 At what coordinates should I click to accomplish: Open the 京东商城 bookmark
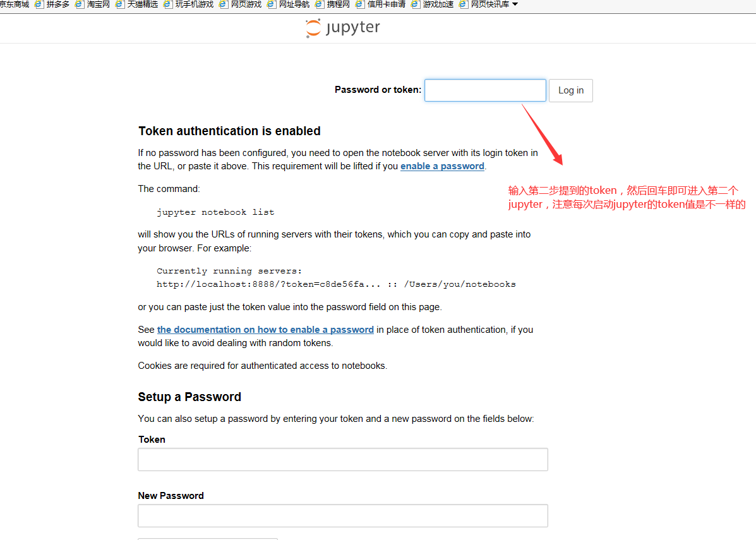(x=15, y=4)
